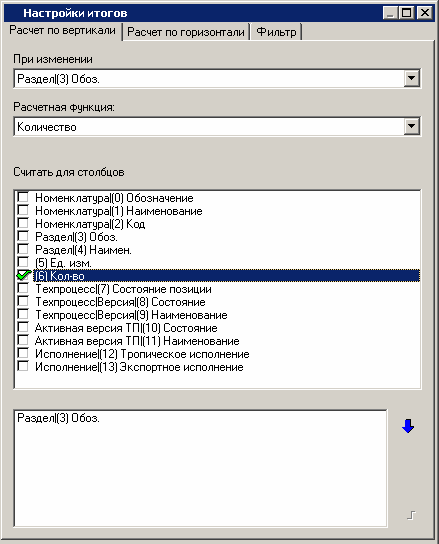
Task: Check Номенклатура|(0) Обозначение checkbox
Action: coord(23,197)
